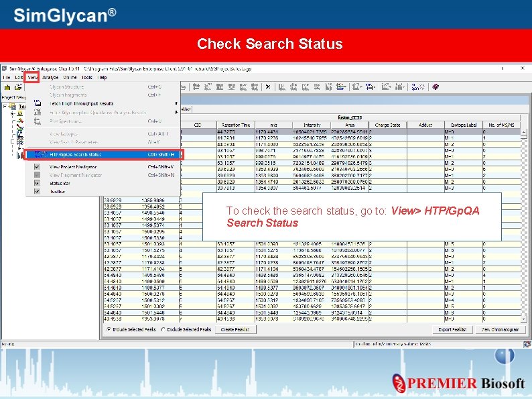
Task: Click the black X delete icon in the toolbar
Action: (268, 87)
